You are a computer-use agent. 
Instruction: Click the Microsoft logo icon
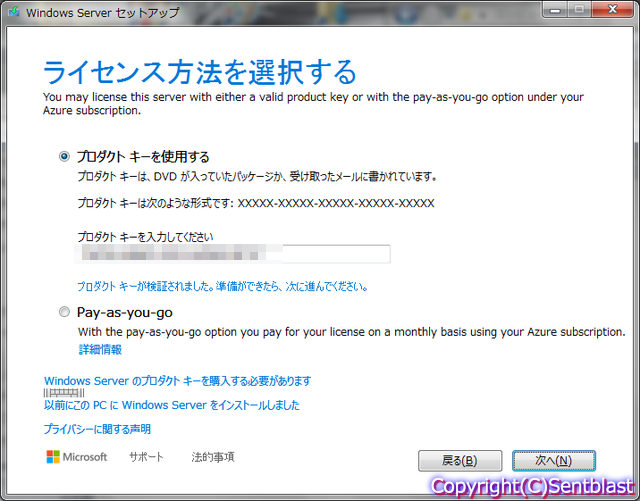coord(53,457)
